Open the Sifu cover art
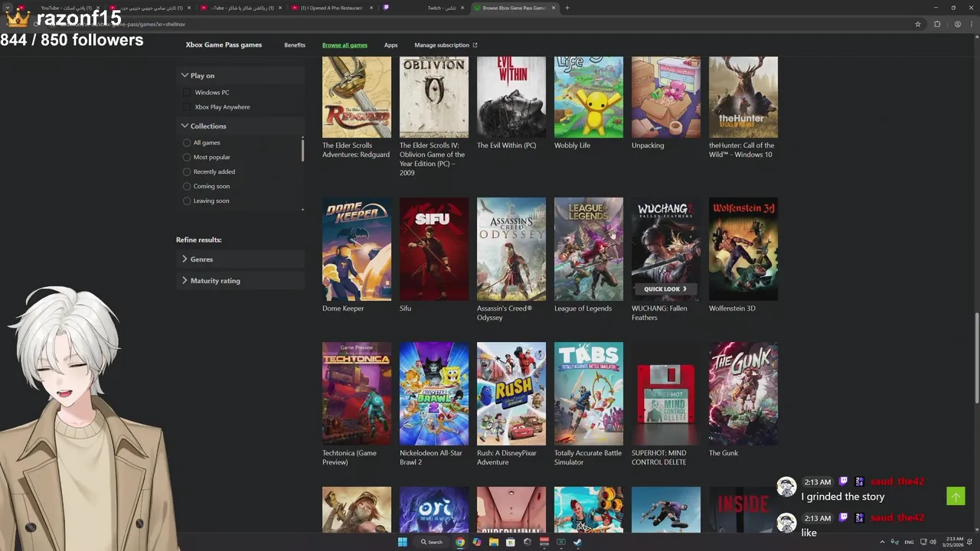 434,249
